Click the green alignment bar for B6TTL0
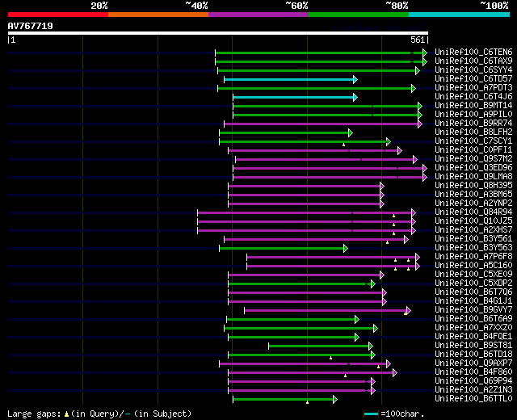 point(285,400)
